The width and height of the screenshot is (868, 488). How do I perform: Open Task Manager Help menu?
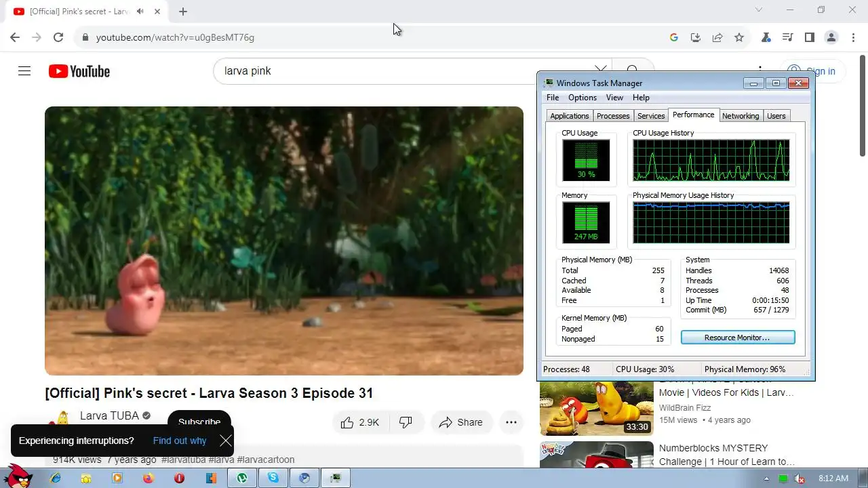click(641, 98)
